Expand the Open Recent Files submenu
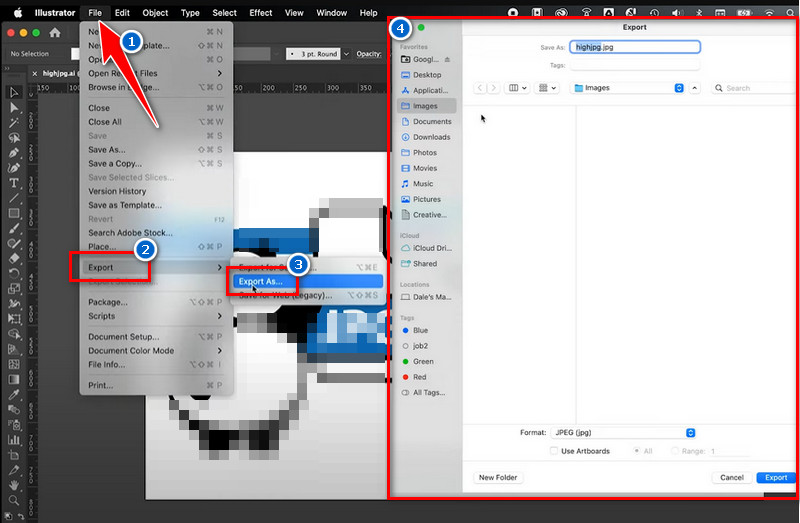Viewport: 800px width, 523px height. (156, 73)
